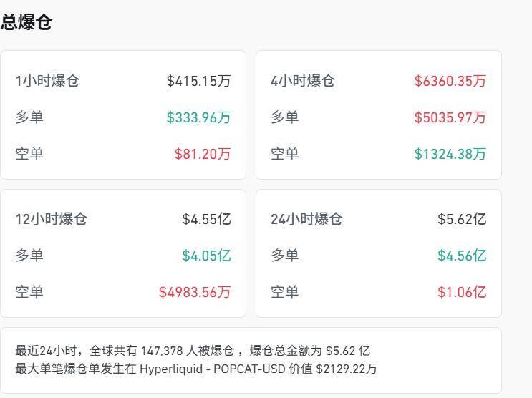Click the 24-hour total value $5.62亿
Image resolution: width=532 pixels, height=398 pixels.
[x=462, y=219]
